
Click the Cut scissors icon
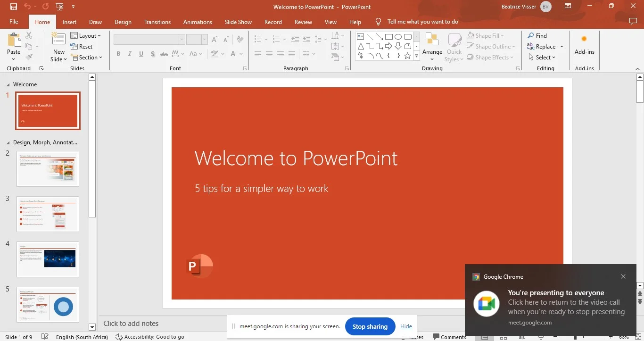pos(29,35)
